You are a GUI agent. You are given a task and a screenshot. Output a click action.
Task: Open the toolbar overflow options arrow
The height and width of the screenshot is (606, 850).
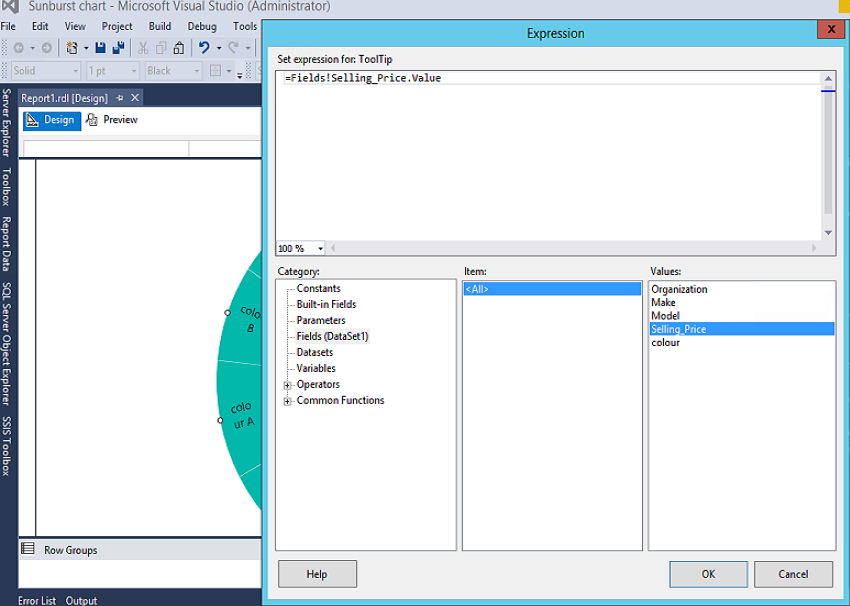(x=240, y=75)
